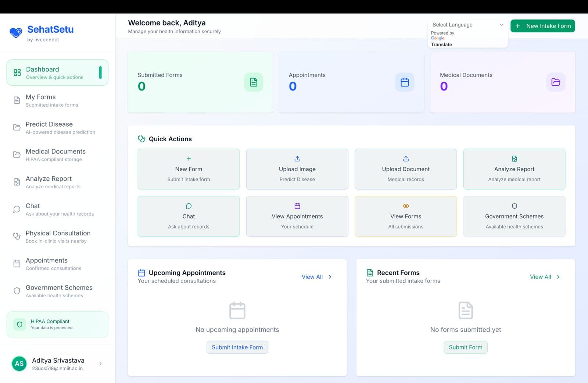Open the Select Language dropdown

[x=467, y=25]
